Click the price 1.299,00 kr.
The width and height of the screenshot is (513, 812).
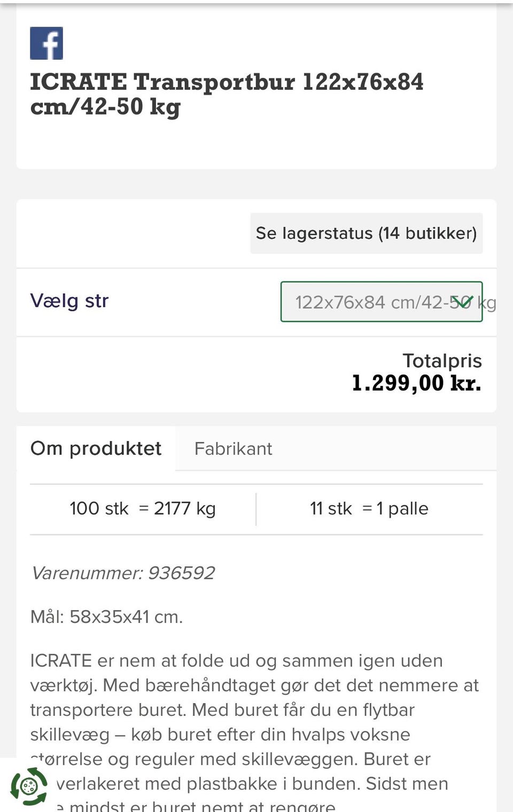pyautogui.click(x=416, y=383)
